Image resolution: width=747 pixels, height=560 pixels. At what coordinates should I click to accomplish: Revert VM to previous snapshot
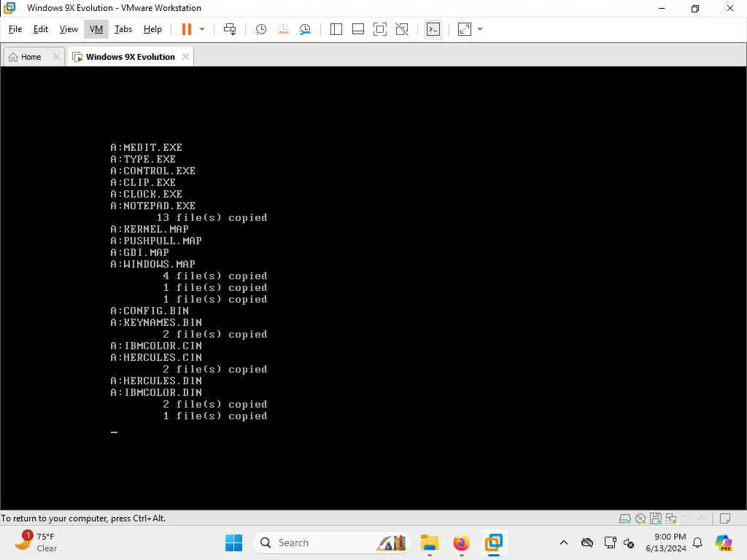(x=283, y=29)
